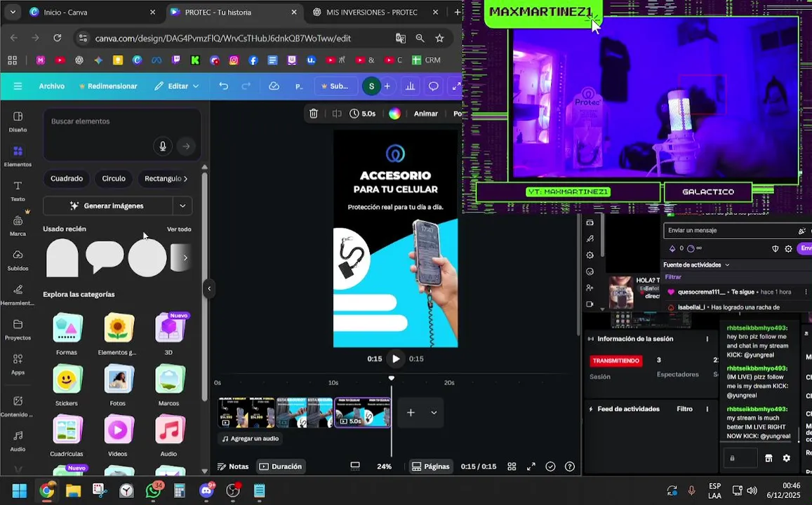Viewport: 812px width, 505px height.
Task: Open the Audio panel in sidebar
Action: tap(18, 441)
